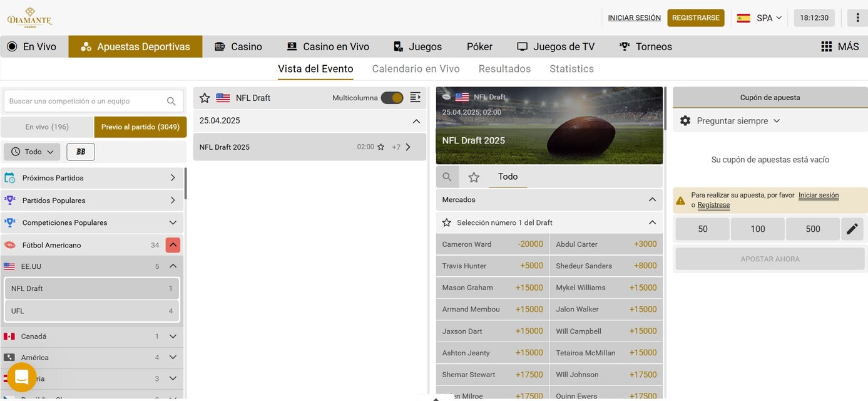Click the market search magnifier icon
Screen dimensions: 868x401
447,177
